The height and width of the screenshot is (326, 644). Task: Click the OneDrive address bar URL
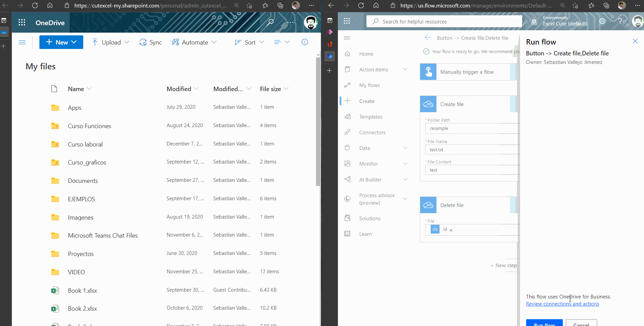click(x=150, y=5)
